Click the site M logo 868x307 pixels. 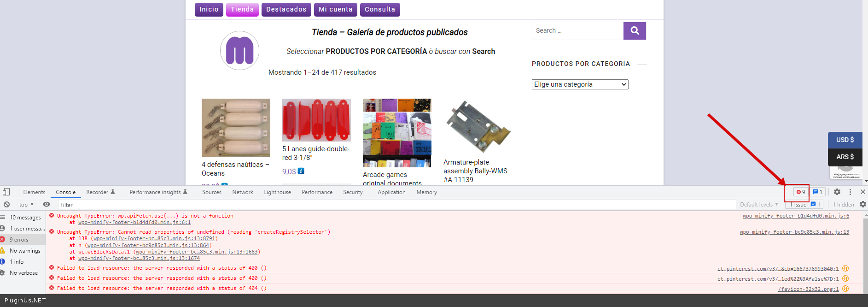pyautogui.click(x=239, y=51)
